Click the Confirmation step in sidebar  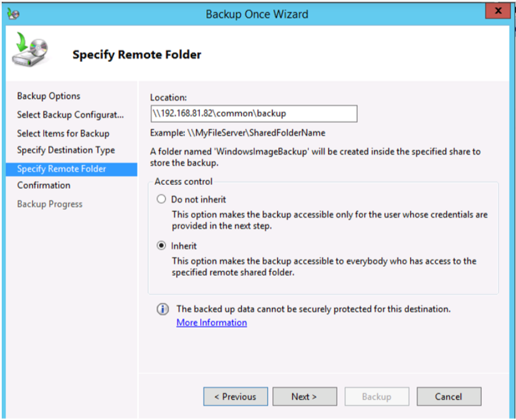tap(44, 185)
